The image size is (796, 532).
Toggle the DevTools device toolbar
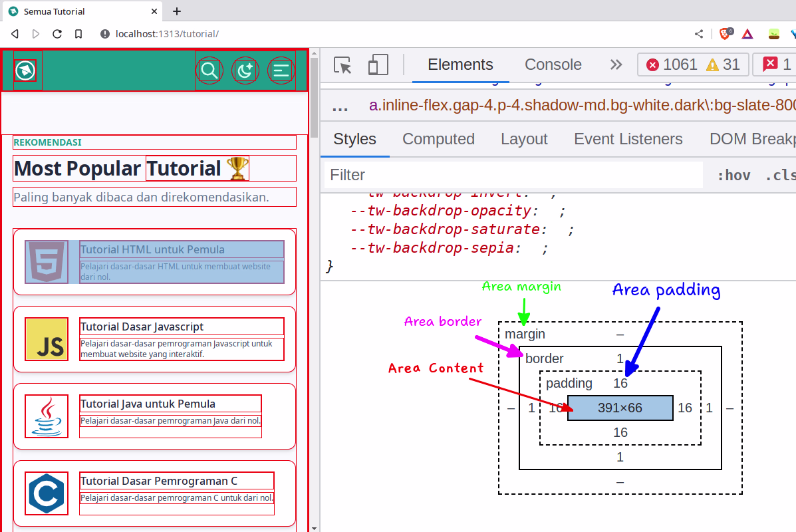point(378,65)
